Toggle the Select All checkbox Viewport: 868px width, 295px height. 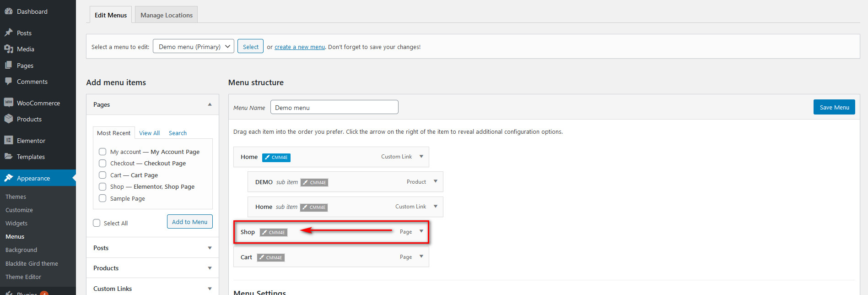97,223
